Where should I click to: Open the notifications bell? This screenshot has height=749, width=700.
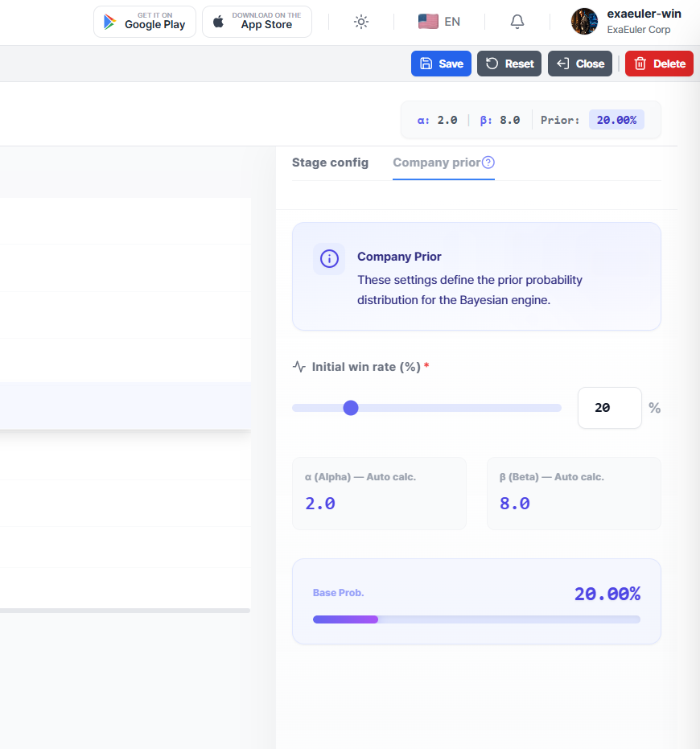click(517, 22)
